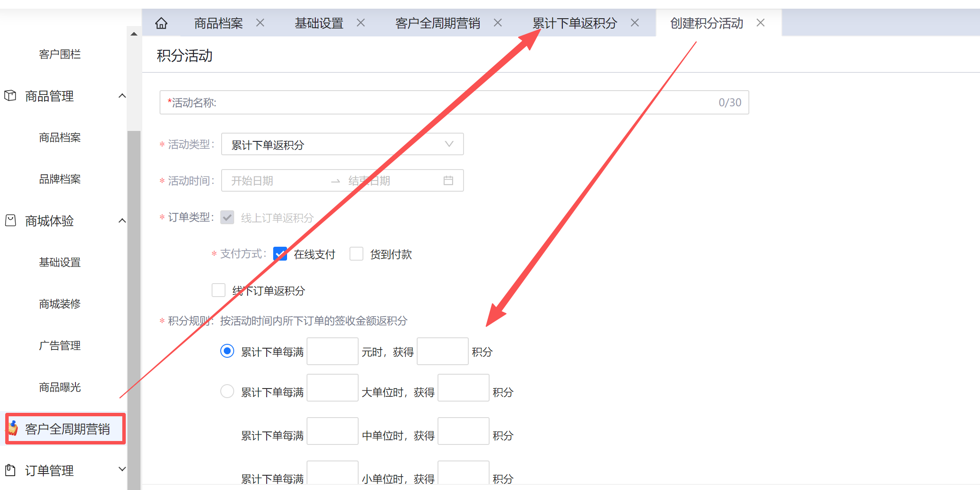Switch to the 客户全周期营销 tab
The height and width of the screenshot is (490, 980).
tap(437, 23)
